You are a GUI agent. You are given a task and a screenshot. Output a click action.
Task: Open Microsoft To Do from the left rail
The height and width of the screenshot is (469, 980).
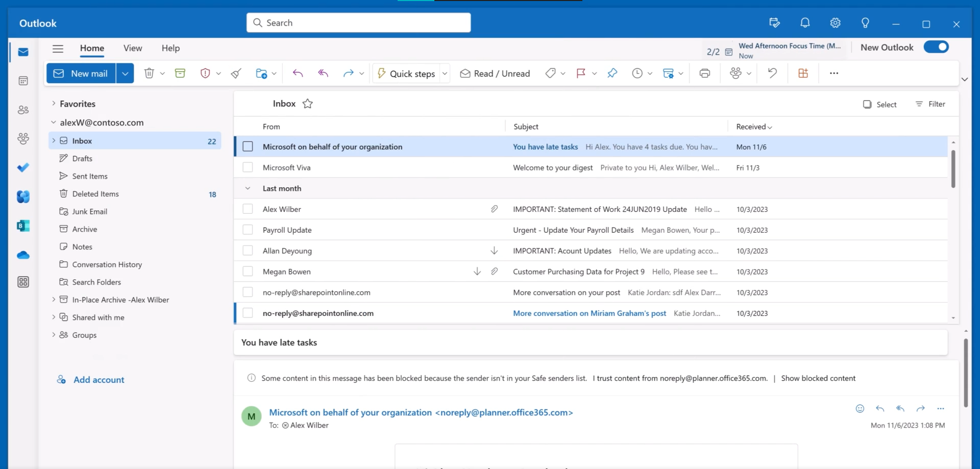coord(23,167)
